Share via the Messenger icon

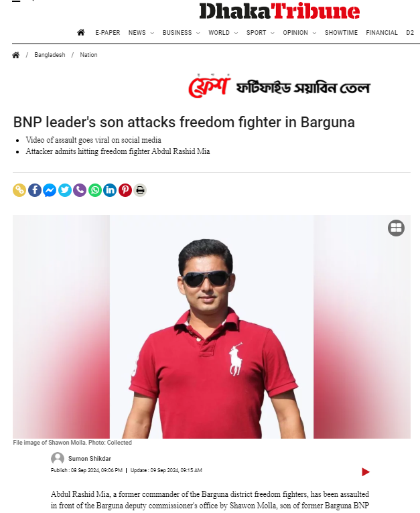point(50,190)
